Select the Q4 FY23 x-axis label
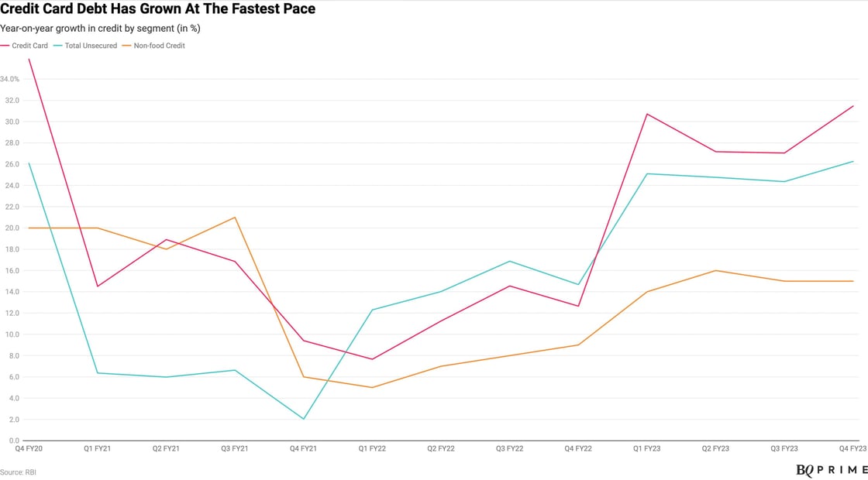The height and width of the screenshot is (480, 868). pos(852,448)
